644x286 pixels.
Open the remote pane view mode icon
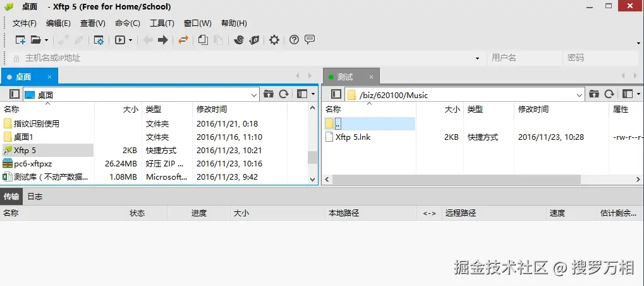click(x=627, y=94)
